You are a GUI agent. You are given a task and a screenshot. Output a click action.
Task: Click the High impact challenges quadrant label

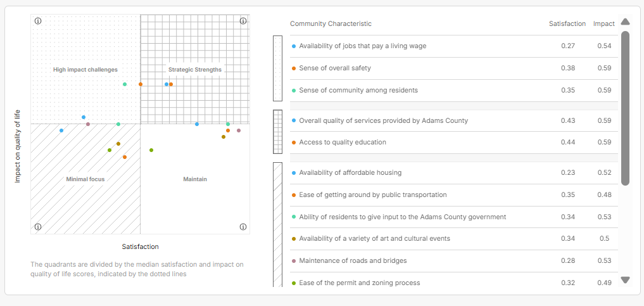pos(85,70)
